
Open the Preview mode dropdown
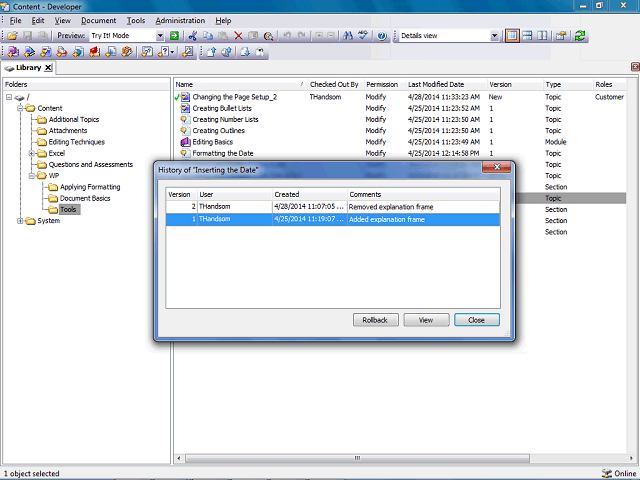coord(160,36)
